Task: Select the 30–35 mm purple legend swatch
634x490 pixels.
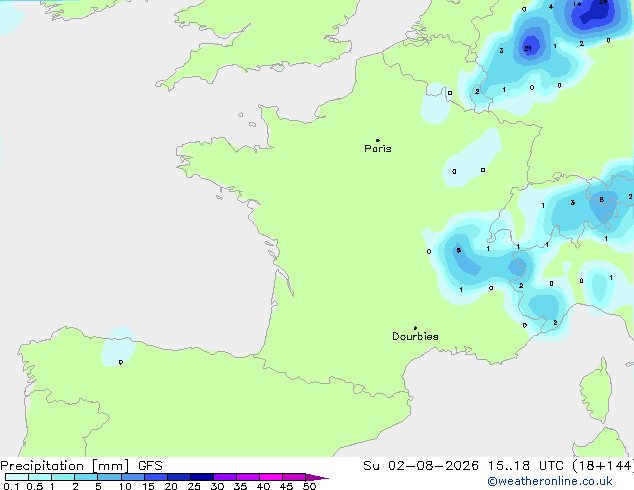Action: tap(225, 477)
